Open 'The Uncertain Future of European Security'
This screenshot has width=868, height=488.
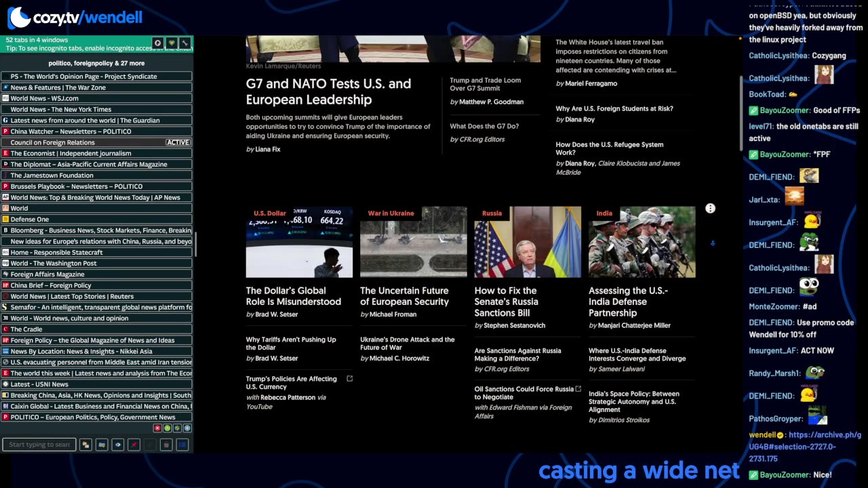click(x=404, y=296)
